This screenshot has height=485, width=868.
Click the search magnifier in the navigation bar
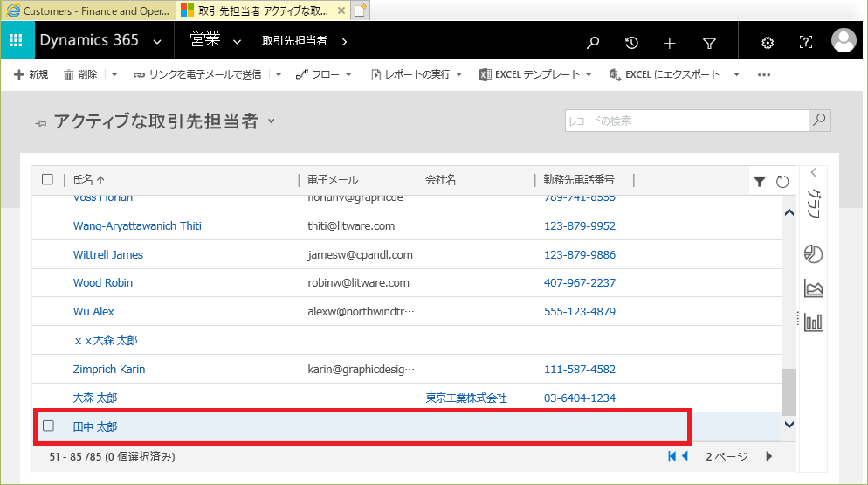click(x=593, y=43)
